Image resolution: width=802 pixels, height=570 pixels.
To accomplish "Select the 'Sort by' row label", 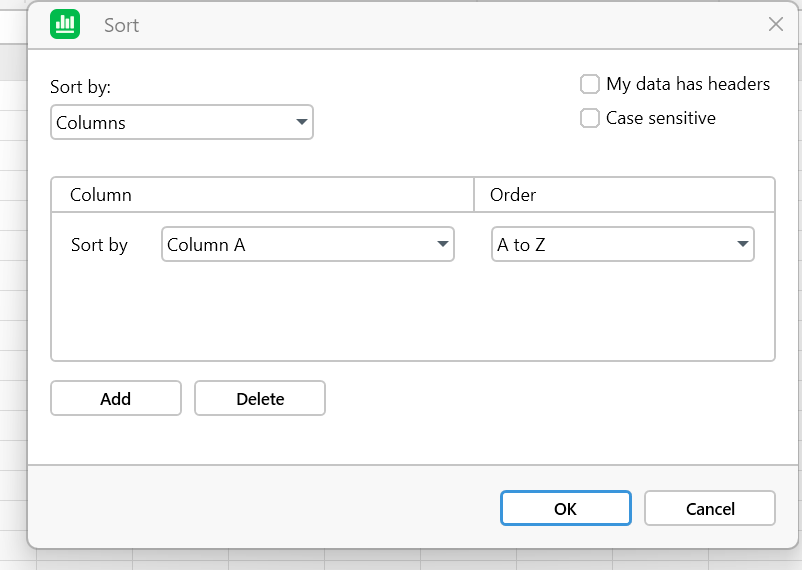I will point(99,245).
